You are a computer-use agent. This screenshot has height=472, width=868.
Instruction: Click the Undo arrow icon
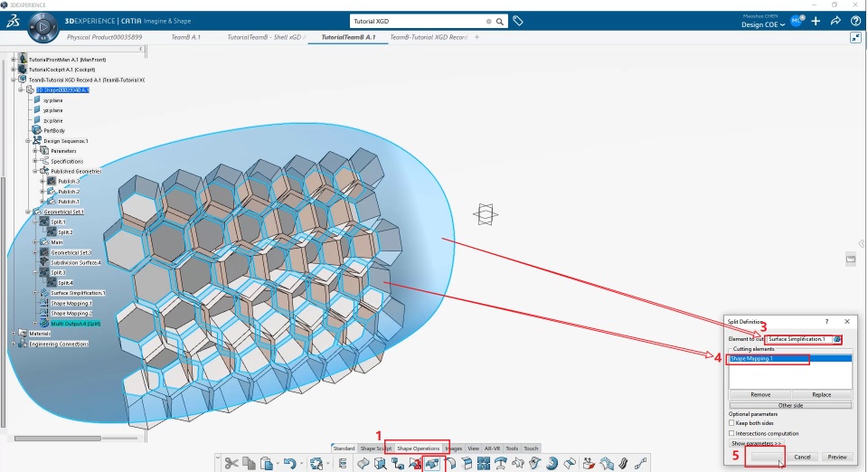pos(289,463)
